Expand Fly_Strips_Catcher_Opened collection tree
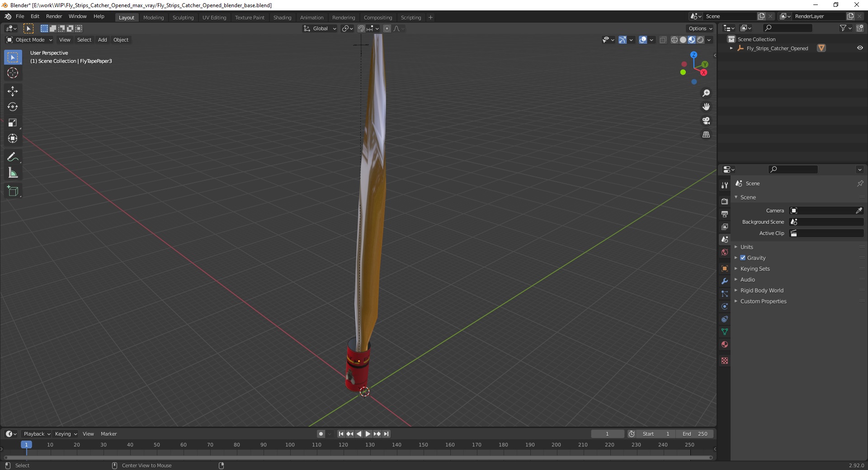 pos(731,48)
